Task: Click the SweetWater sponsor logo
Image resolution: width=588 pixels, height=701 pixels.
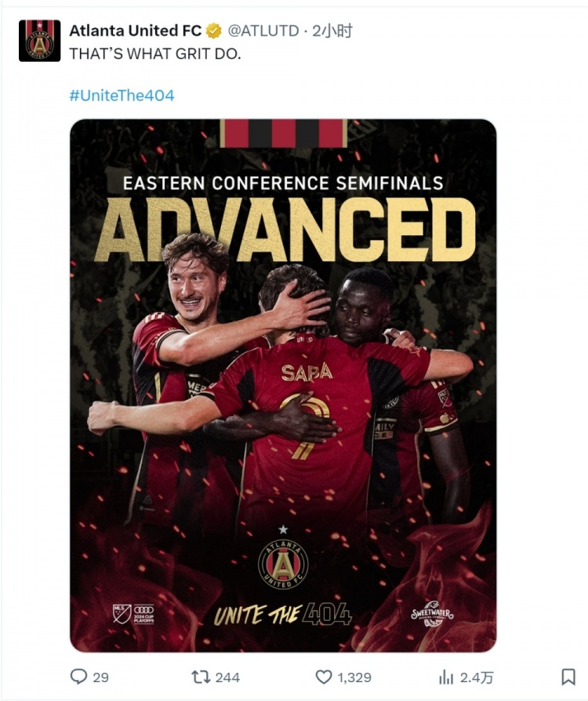Action: (x=432, y=613)
